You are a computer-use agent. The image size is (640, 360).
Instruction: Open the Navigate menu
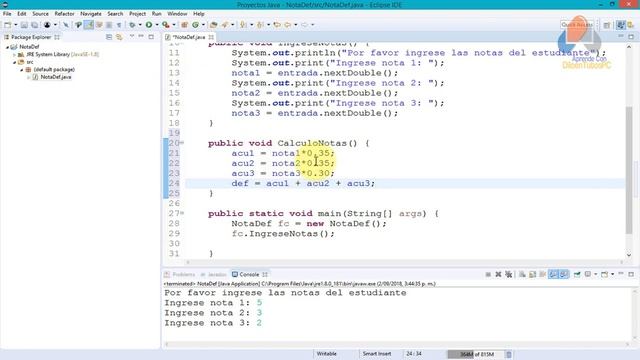click(91, 14)
